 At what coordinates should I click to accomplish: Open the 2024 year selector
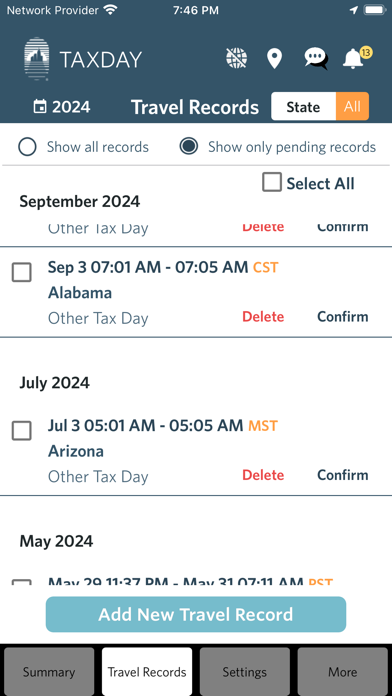(x=62, y=107)
